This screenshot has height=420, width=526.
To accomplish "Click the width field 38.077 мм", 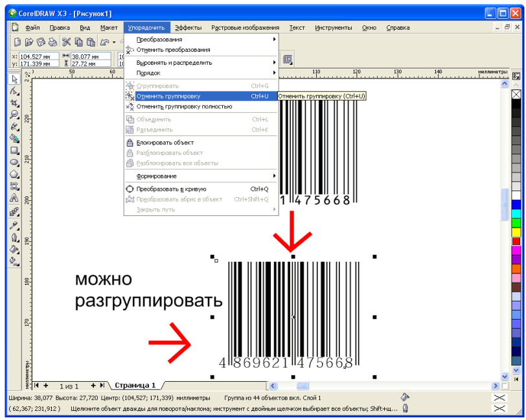I will [x=91, y=56].
